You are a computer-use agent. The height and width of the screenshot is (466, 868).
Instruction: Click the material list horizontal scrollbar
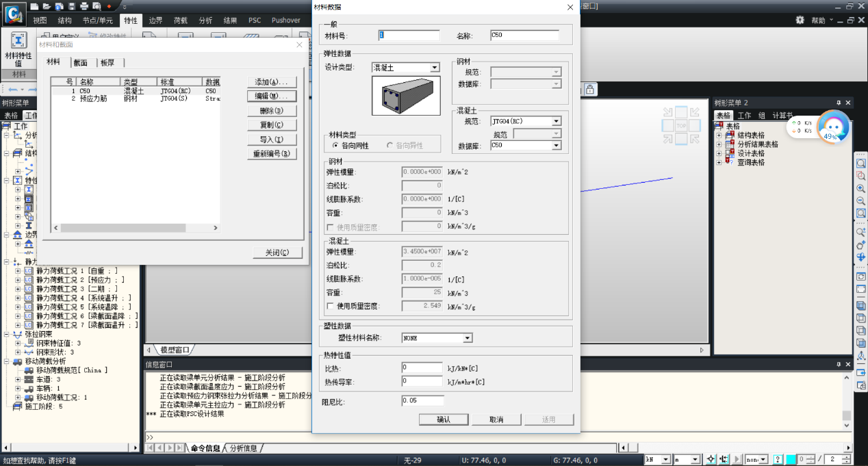pos(137,228)
